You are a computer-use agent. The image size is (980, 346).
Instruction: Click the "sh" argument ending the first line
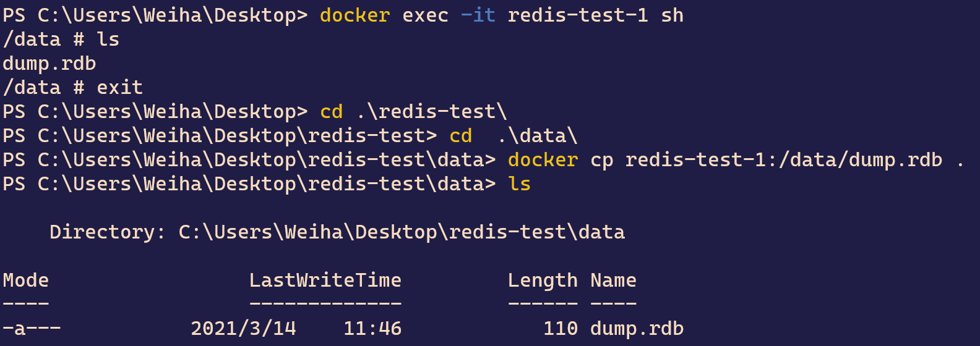click(x=673, y=15)
